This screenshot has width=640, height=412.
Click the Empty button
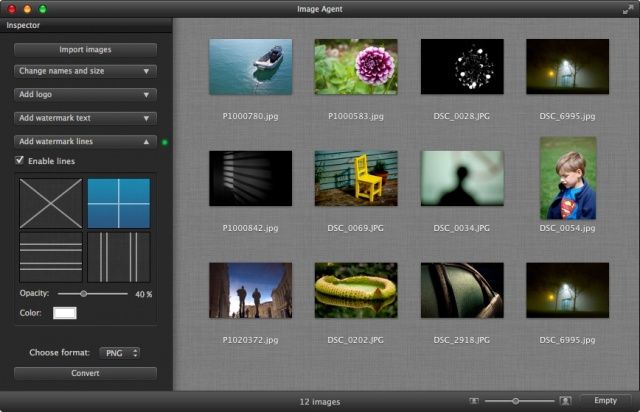click(x=605, y=400)
